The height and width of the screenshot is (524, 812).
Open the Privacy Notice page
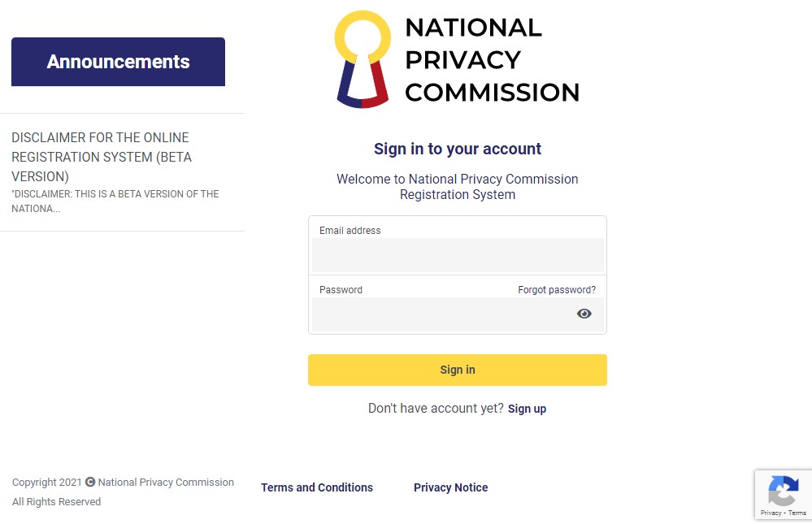(450, 487)
